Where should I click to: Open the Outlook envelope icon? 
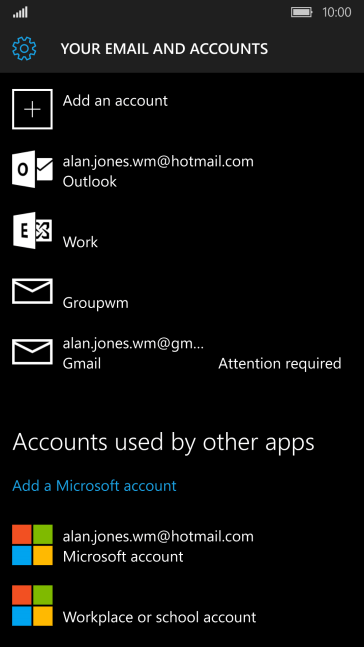click(32, 170)
